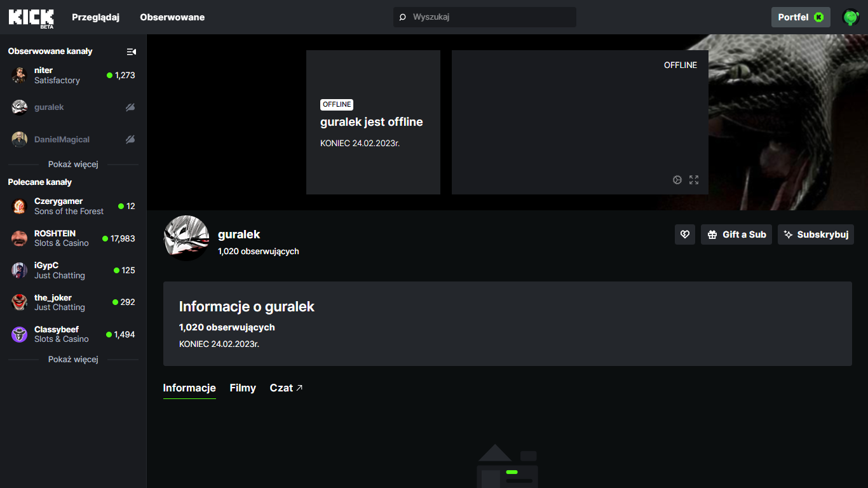
Task: Open the_joker's channel avatar
Action: (20, 302)
